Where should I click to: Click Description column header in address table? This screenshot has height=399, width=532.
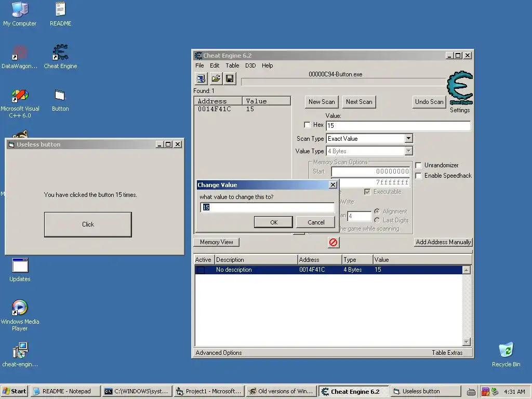[x=256, y=260]
